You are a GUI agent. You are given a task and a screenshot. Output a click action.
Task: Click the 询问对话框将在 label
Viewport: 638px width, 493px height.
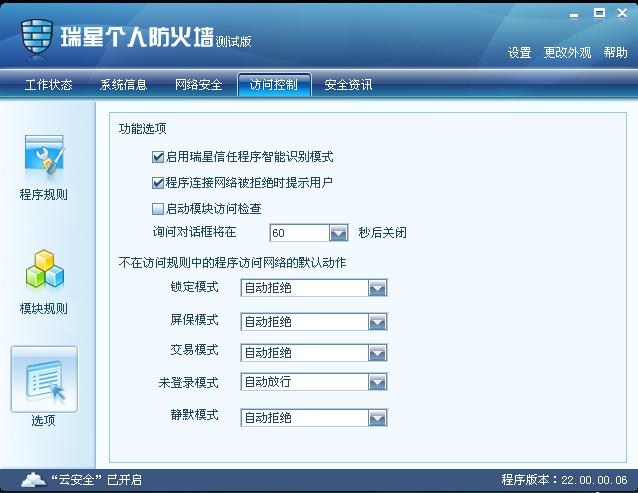(194, 232)
